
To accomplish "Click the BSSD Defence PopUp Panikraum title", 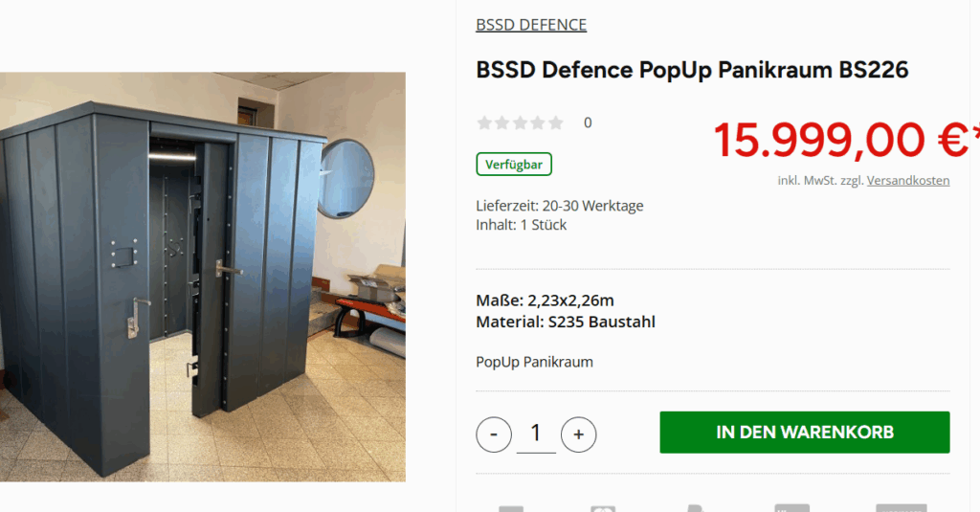I will pos(692,70).
